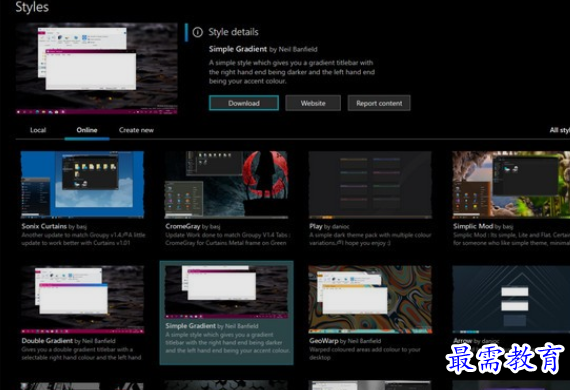Click the CromeGray description text
Viewport: 570px width, 390px height.
[228, 239]
